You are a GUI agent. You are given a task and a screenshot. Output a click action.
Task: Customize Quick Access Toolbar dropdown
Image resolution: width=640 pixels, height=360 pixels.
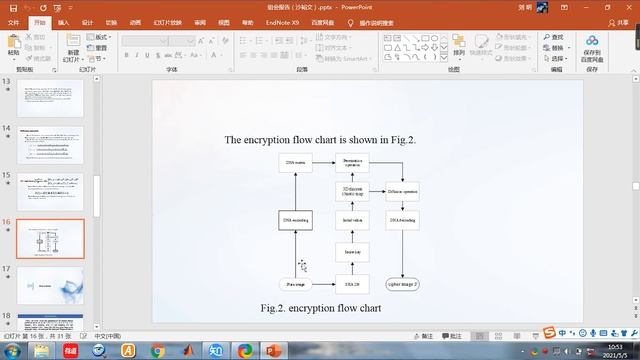tap(70, 8)
